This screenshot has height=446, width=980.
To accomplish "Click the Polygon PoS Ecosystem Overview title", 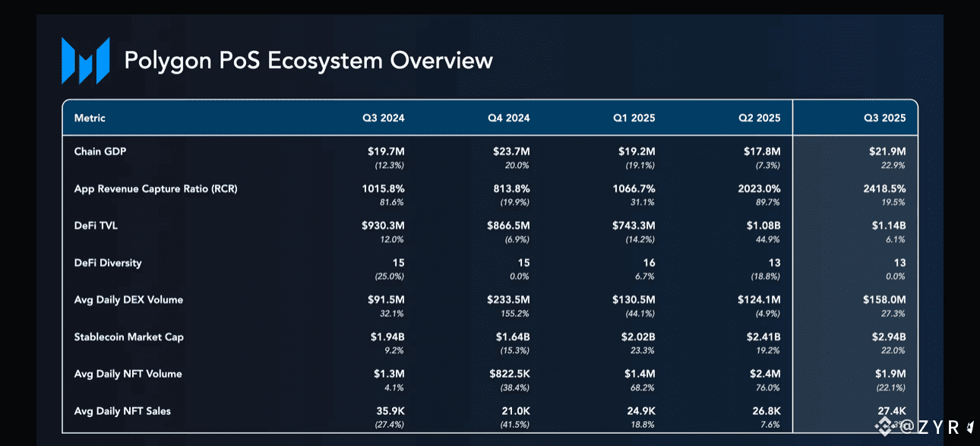I will [308, 60].
